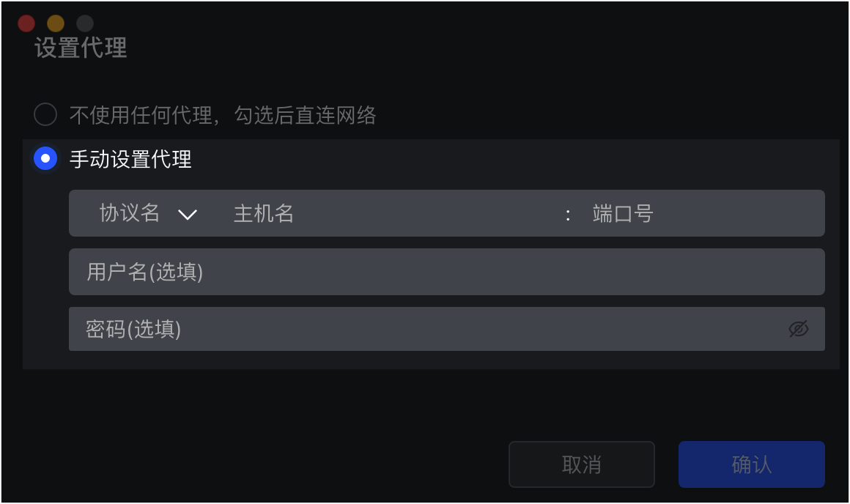Viewport: 850px width, 504px height.
Task: Click the 确认 confirm button
Action: (752, 464)
